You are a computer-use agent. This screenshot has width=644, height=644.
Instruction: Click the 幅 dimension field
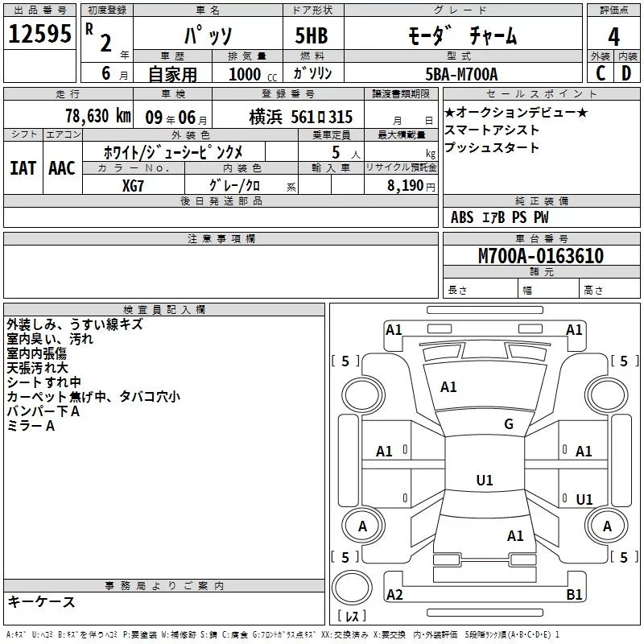[548, 290]
